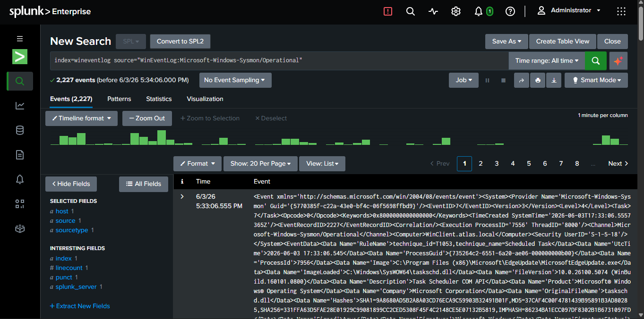The image size is (644, 319).
Task: Open the red alert notification icon
Action: [x=388, y=11]
